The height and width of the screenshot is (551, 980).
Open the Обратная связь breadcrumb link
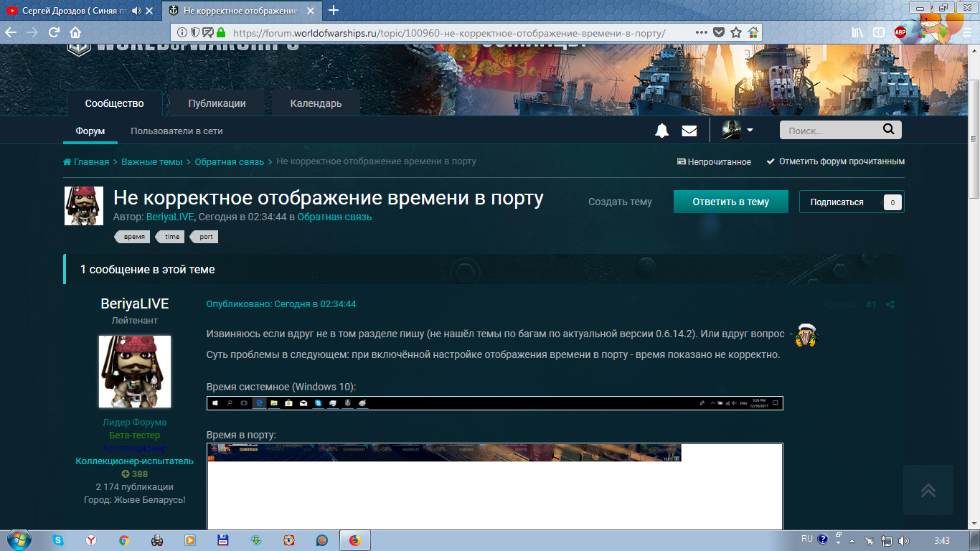[x=229, y=161]
